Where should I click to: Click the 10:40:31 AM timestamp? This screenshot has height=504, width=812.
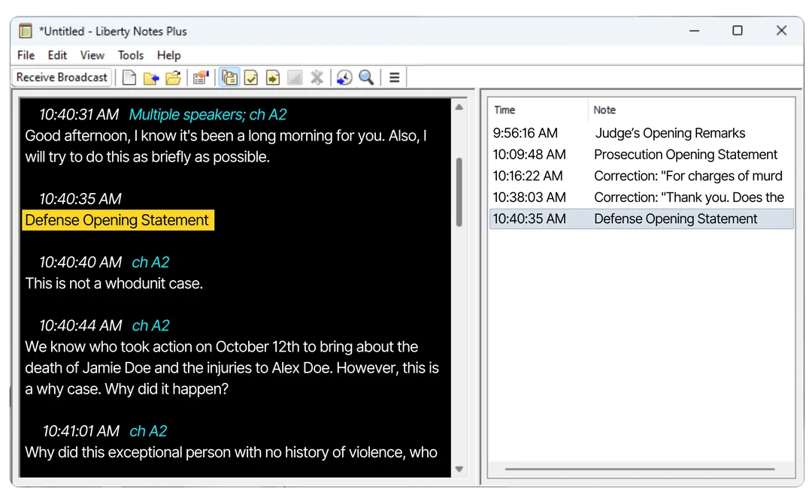click(x=79, y=114)
